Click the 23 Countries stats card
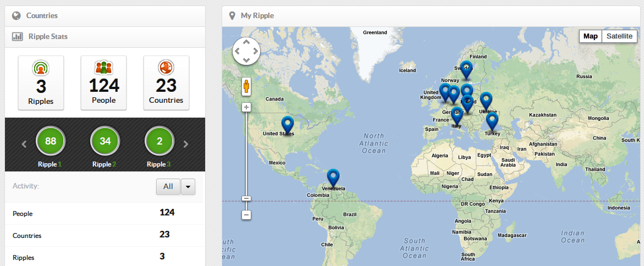 [x=166, y=82]
